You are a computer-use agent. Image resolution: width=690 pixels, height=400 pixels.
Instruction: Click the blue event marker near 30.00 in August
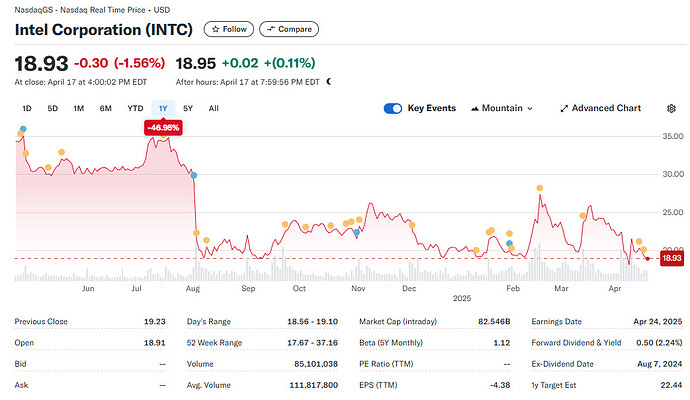click(193, 175)
